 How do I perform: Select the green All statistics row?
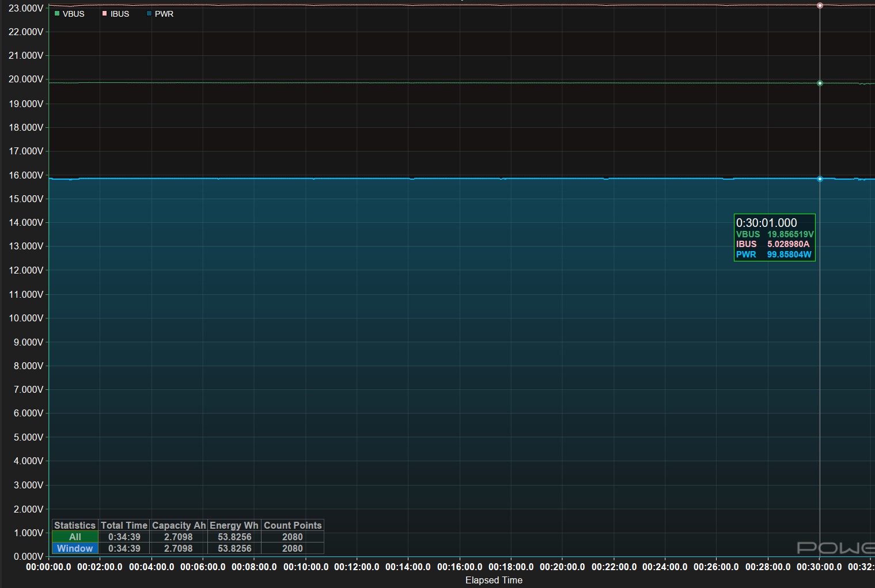point(75,537)
